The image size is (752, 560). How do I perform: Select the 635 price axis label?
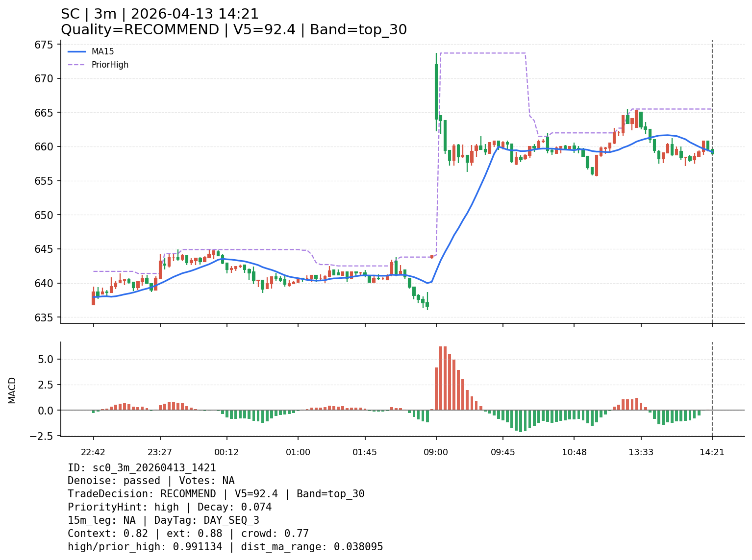click(x=45, y=317)
